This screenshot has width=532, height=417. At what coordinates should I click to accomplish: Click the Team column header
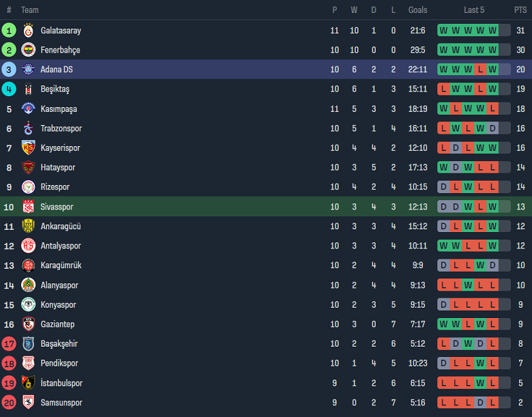click(30, 10)
